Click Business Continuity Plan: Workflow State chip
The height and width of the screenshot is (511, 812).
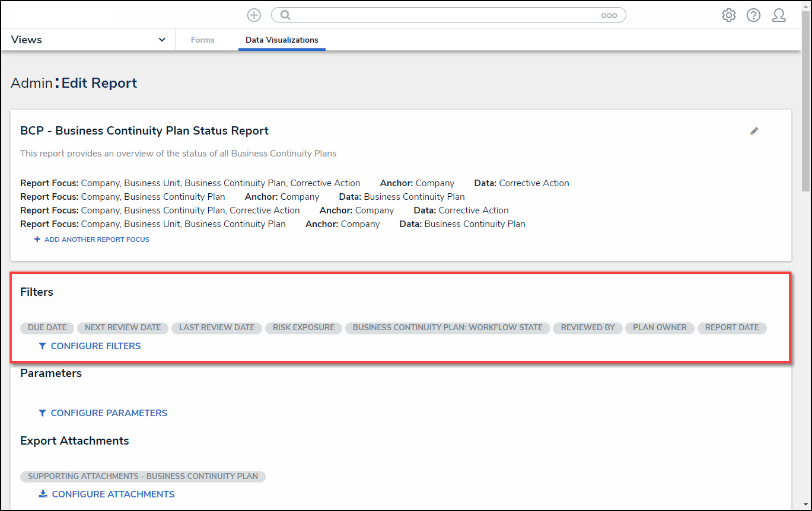pyautogui.click(x=447, y=327)
